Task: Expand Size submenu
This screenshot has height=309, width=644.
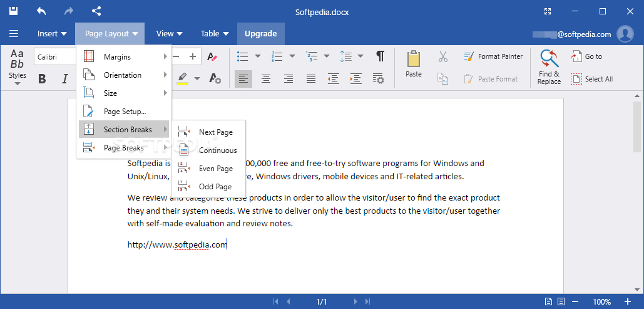Action: point(125,93)
